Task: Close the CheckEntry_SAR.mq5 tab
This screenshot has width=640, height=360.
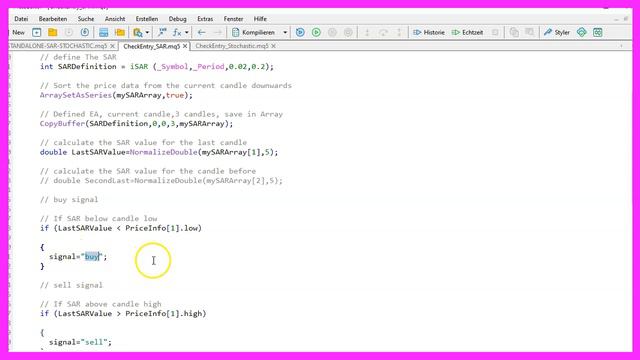Action: [x=185, y=46]
